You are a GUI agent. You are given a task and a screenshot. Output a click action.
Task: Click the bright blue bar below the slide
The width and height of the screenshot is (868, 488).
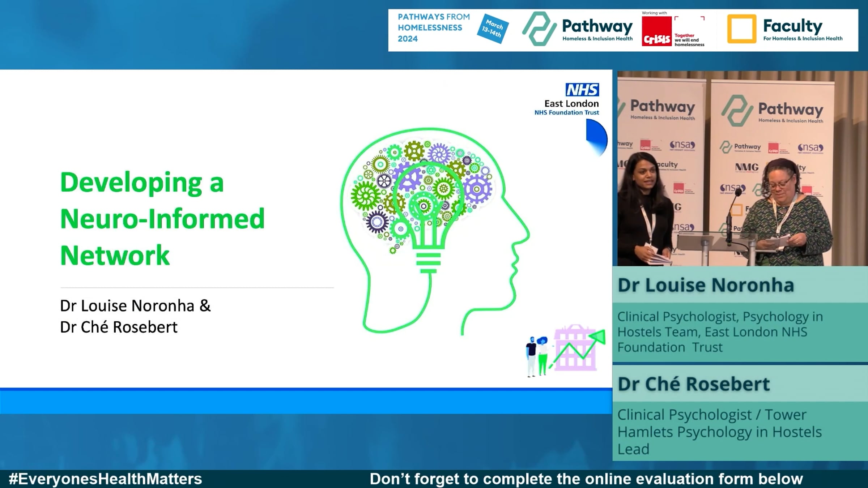pyautogui.click(x=306, y=401)
